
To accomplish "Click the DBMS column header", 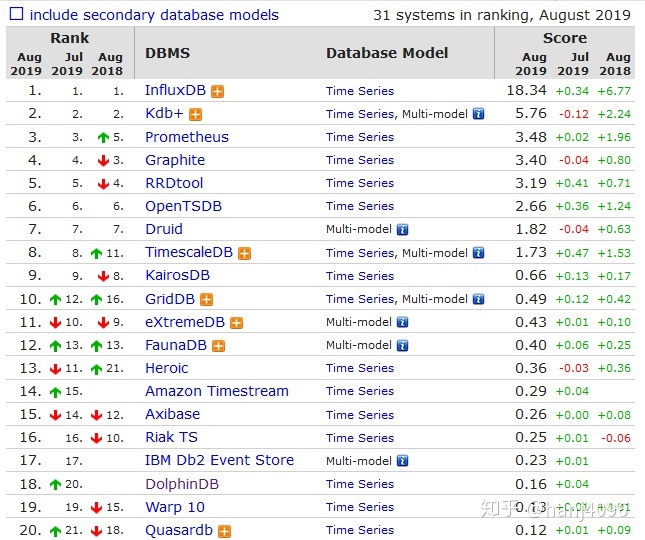I will coord(167,53).
